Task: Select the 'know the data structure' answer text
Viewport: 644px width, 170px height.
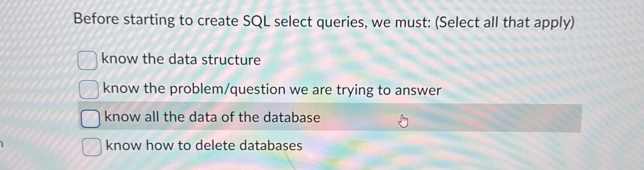Action: [181, 60]
